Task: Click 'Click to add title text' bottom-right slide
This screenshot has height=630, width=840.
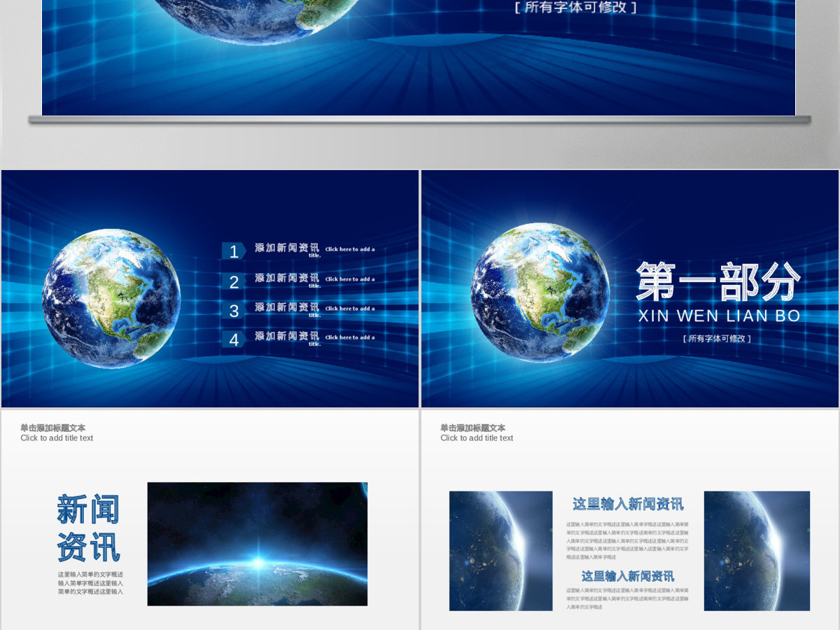Action: coord(477,438)
